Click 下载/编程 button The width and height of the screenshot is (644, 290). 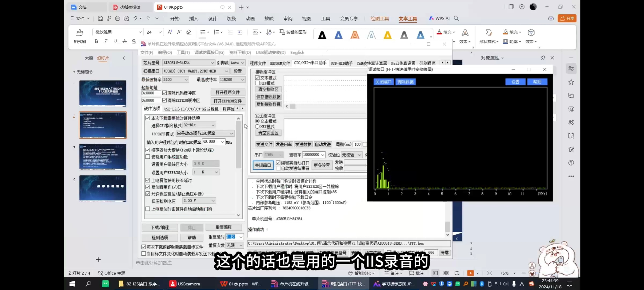pyautogui.click(x=160, y=227)
